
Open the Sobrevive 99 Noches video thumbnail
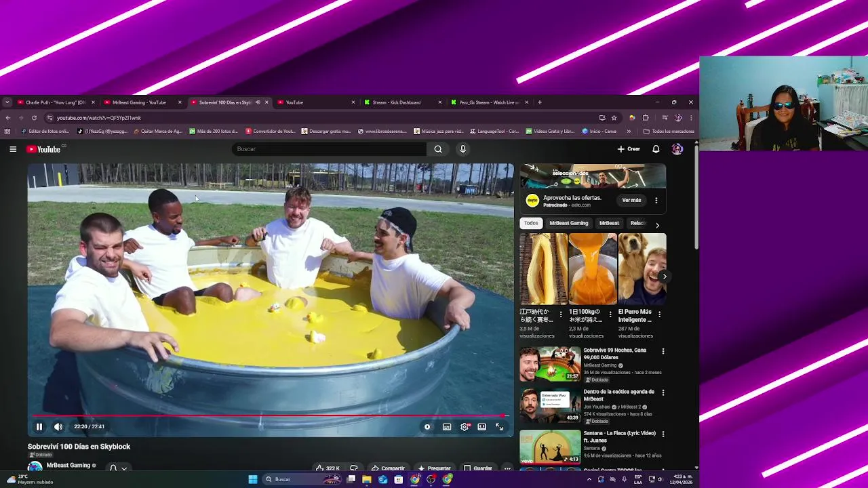pos(550,365)
